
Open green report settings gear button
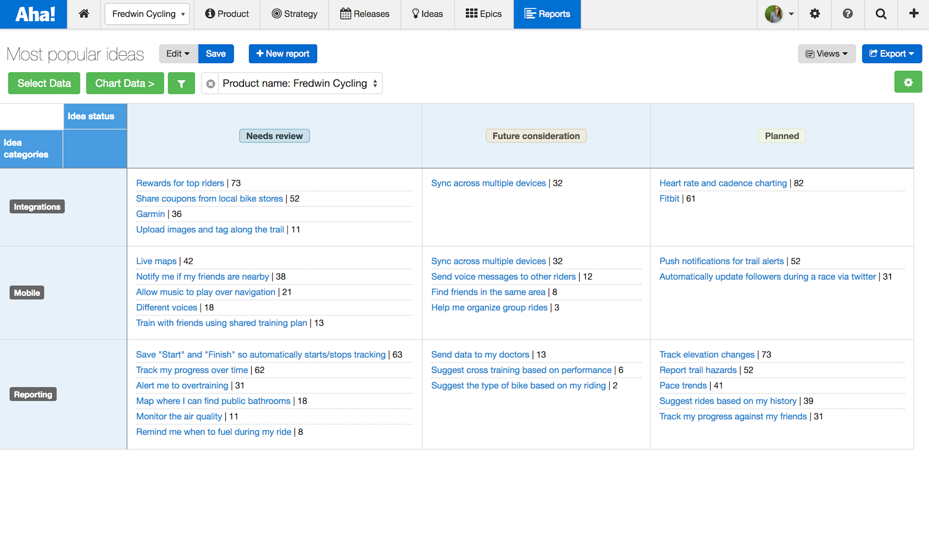[x=908, y=82]
